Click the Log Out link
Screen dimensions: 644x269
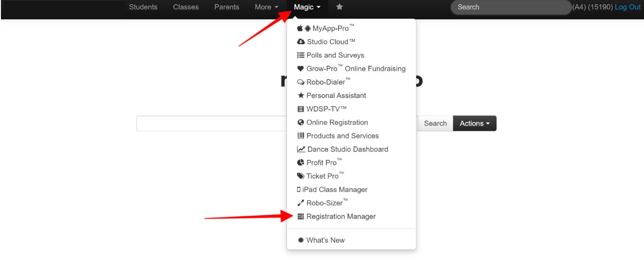pos(627,7)
